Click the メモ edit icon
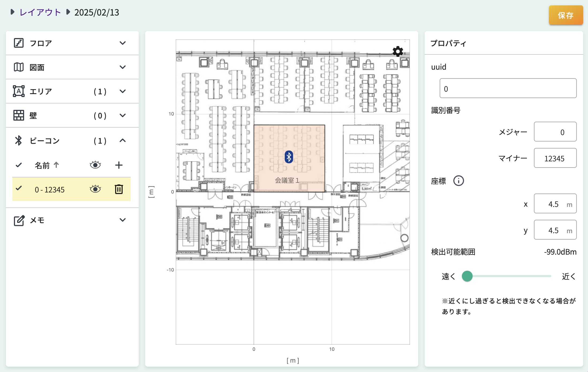This screenshot has width=588, height=372. coord(19,220)
